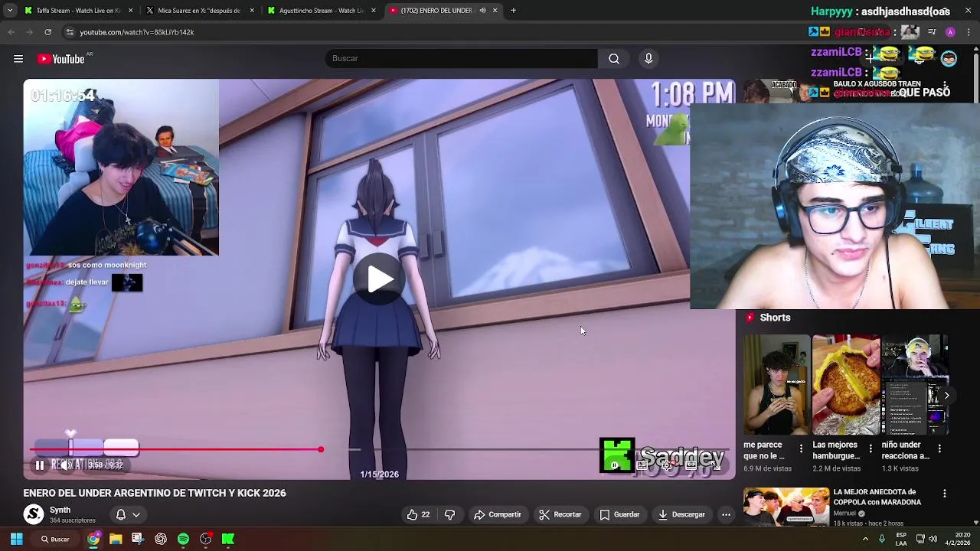Mute the video volume speaker icon
Viewport: 980px width, 551px height.
67,465
